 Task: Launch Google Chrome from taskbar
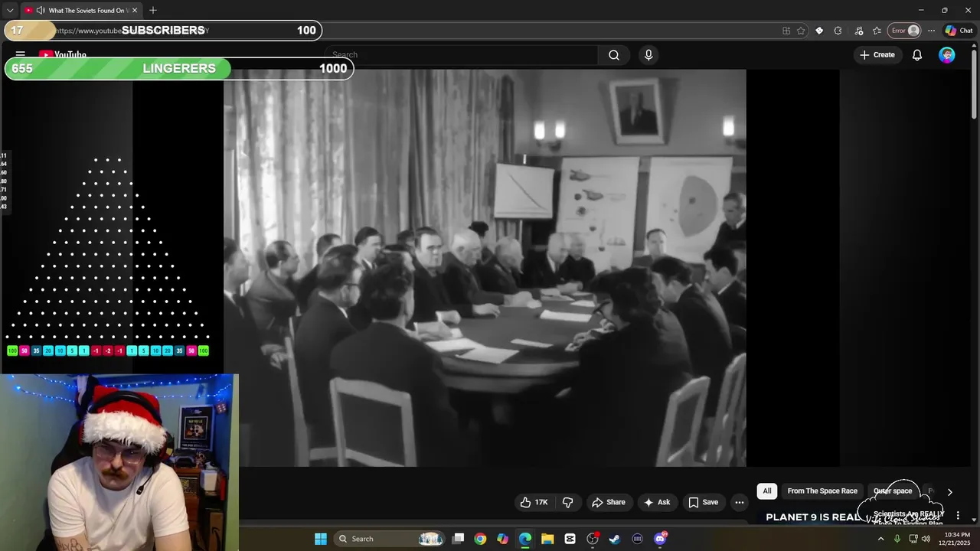pos(480,539)
